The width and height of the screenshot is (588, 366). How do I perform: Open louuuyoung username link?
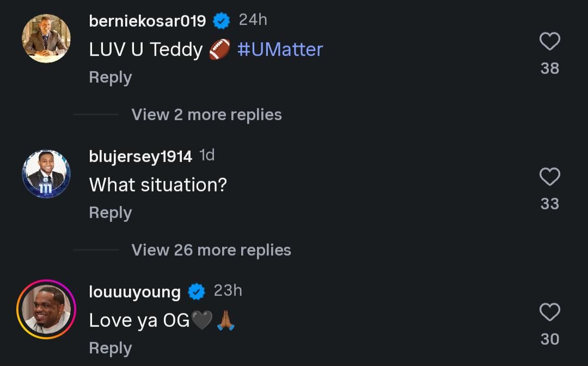tap(134, 291)
